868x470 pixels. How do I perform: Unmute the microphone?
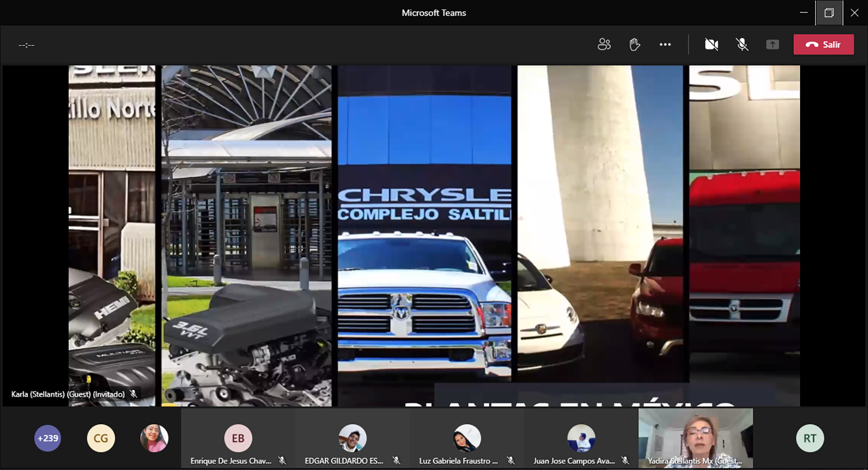[742, 44]
